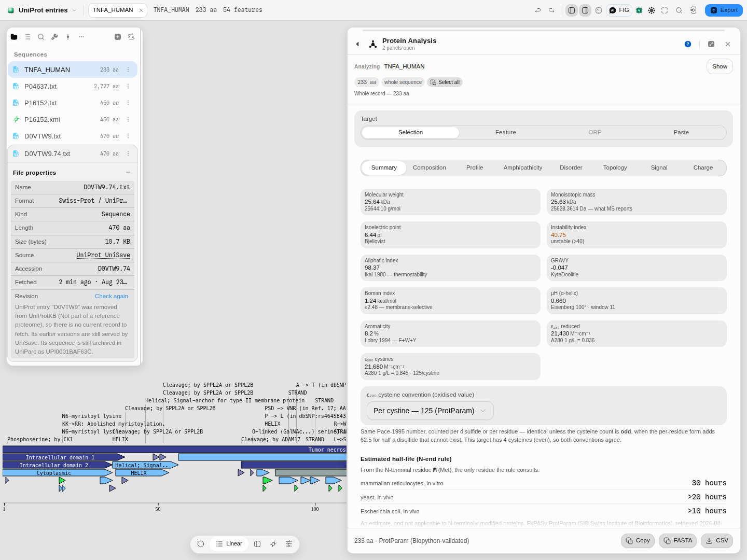Click the redo arrow in top toolbar
Viewport: 747px width, 560px height.
click(x=551, y=10)
